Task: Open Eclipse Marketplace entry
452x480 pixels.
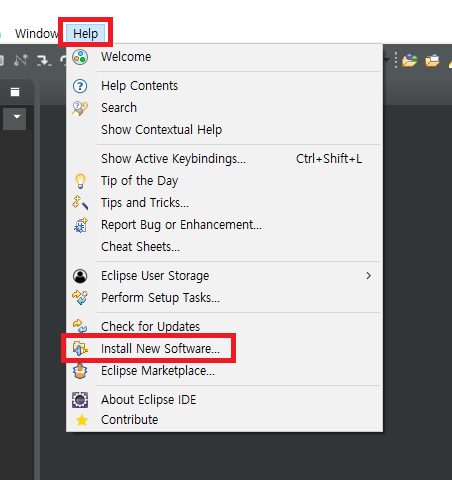Action: click(224, 371)
